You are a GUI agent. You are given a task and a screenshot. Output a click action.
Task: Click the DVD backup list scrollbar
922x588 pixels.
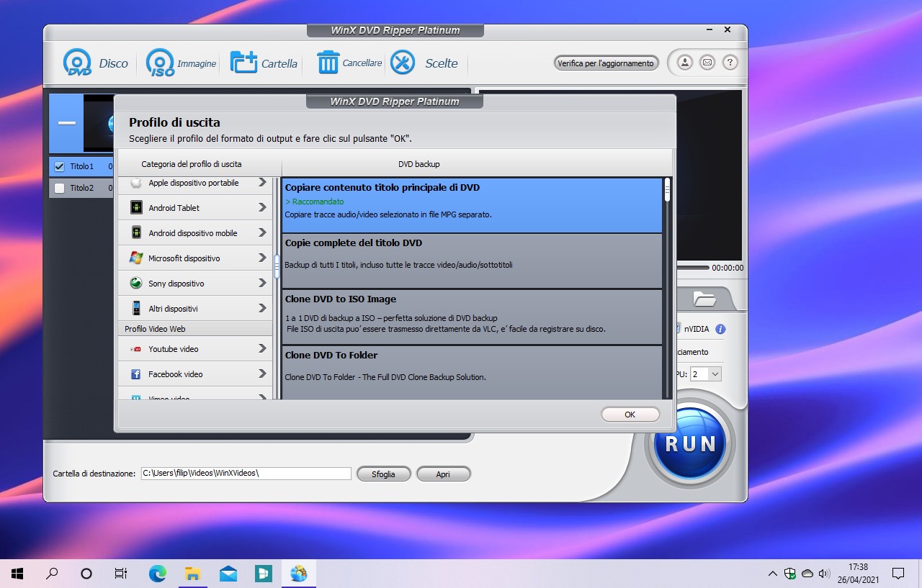coord(668,189)
